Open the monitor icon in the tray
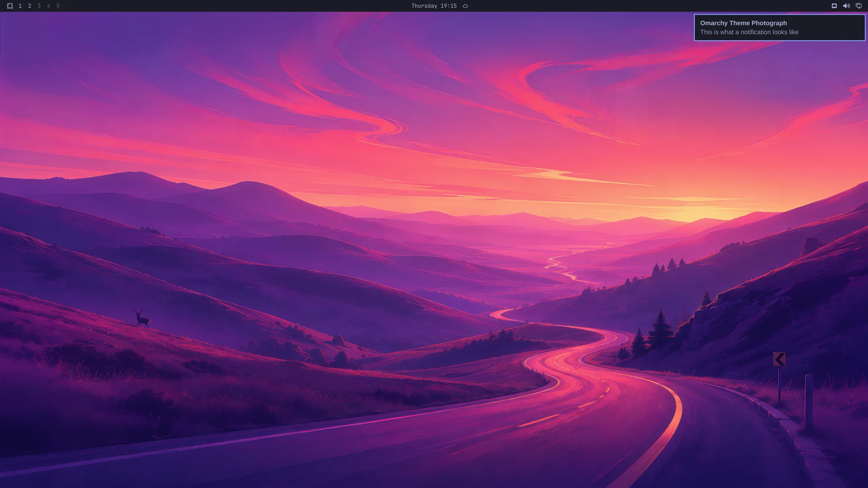 pos(859,6)
